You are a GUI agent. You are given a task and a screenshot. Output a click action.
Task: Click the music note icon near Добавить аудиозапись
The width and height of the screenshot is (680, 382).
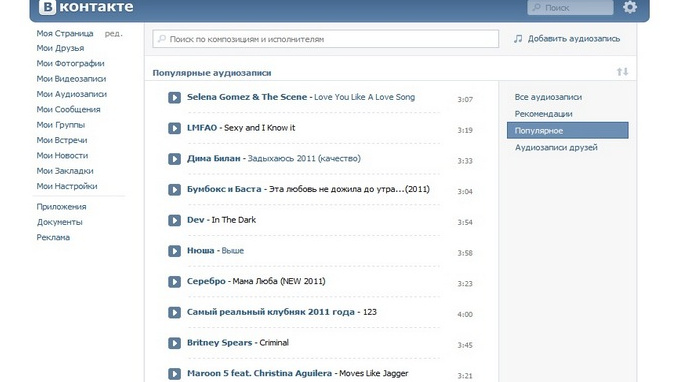coord(518,39)
